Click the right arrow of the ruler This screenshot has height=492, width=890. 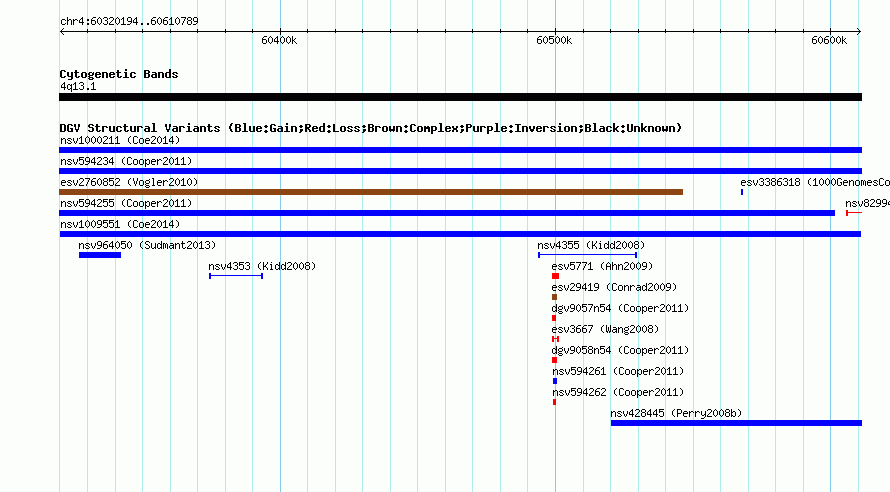(859, 32)
